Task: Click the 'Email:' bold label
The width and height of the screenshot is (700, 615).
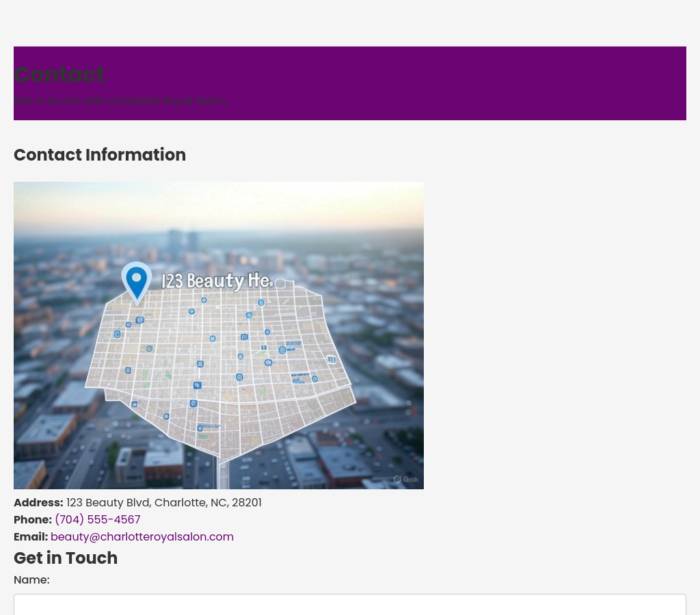Action: [31, 537]
